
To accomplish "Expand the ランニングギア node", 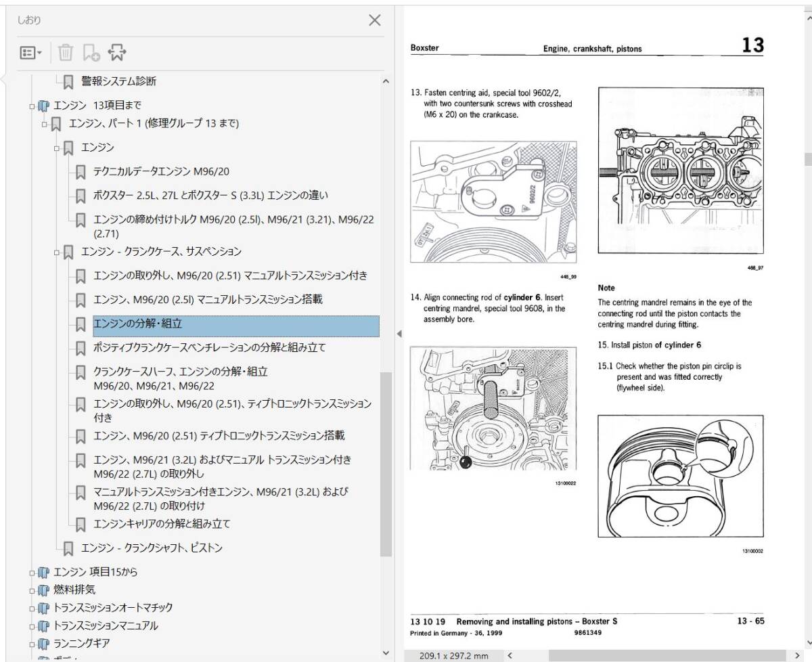I will 32,644.
